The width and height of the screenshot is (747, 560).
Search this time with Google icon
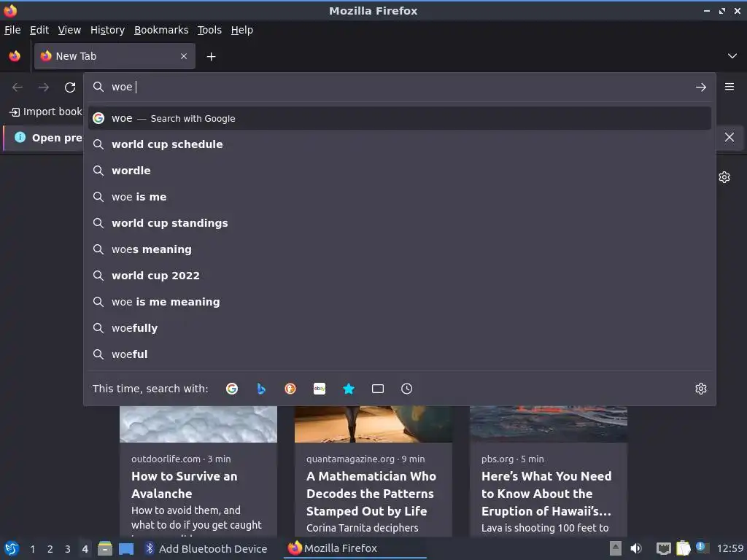tap(232, 389)
